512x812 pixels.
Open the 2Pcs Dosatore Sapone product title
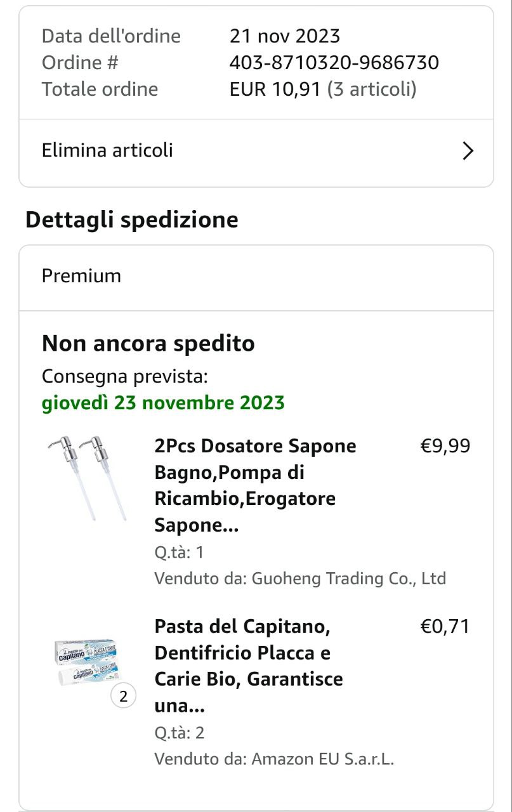click(255, 485)
